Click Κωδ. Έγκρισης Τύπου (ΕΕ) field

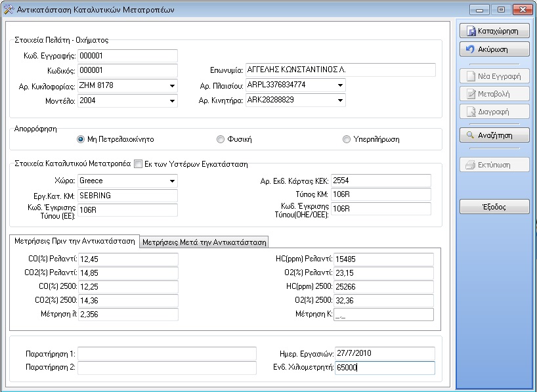(127, 210)
